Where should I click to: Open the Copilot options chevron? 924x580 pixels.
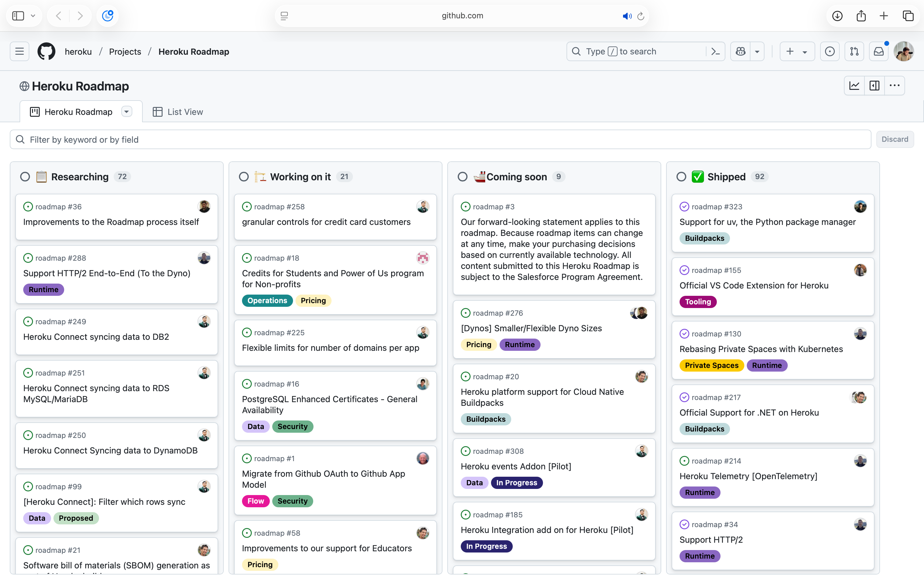pyautogui.click(x=757, y=51)
